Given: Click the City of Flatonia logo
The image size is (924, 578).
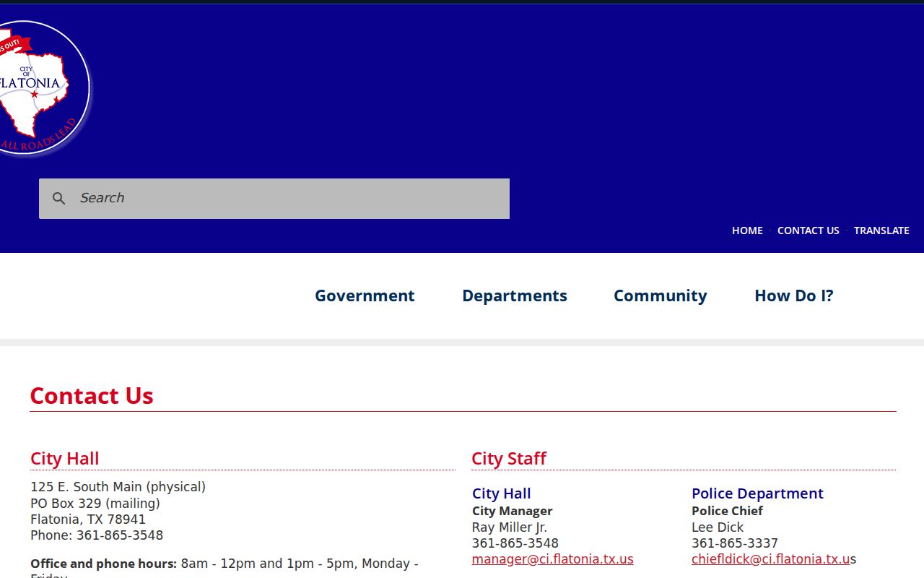Looking at the screenshot, I should [x=45, y=88].
